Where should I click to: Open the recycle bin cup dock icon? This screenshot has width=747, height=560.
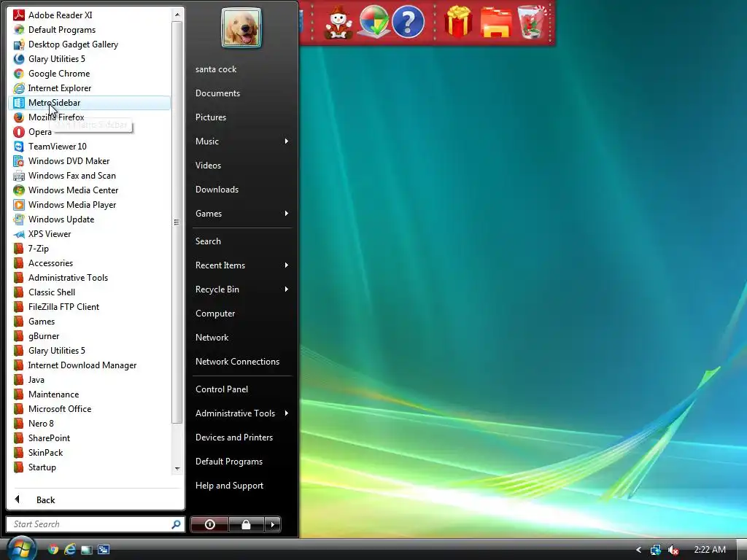532,22
